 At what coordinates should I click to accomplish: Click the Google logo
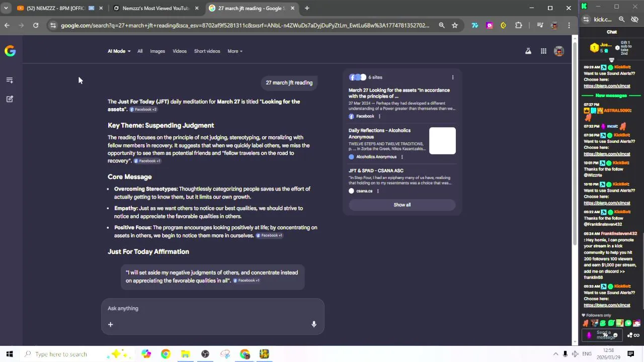tap(10, 51)
